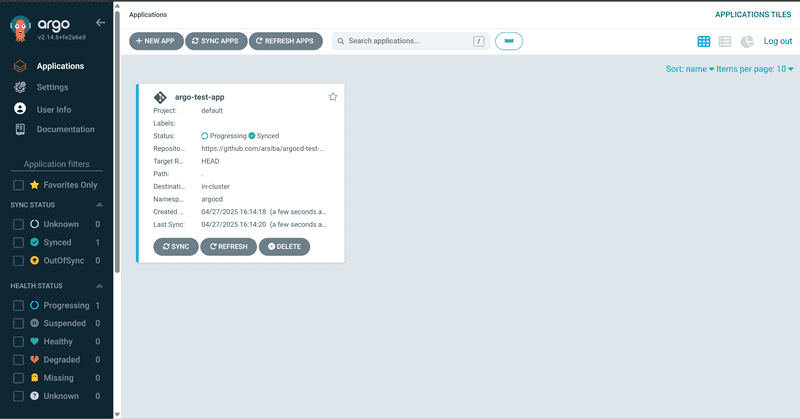800x419 pixels.
Task: Click the sync Unknown circle icon
Action: pyautogui.click(x=34, y=224)
